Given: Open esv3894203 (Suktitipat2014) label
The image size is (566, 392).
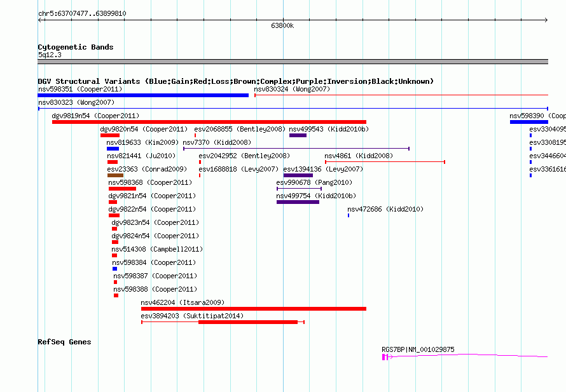Looking at the screenshot, I should click(x=192, y=316).
